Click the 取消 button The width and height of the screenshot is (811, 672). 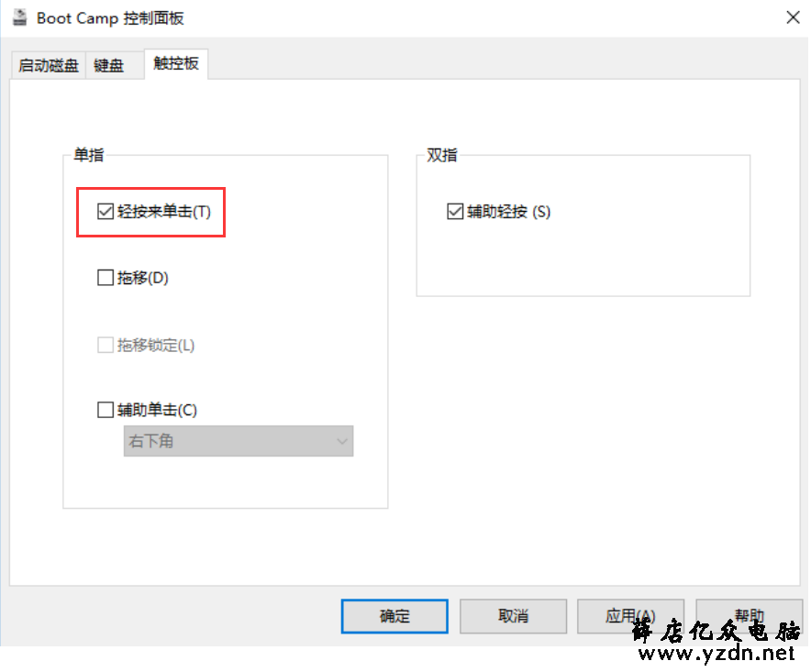pos(513,616)
